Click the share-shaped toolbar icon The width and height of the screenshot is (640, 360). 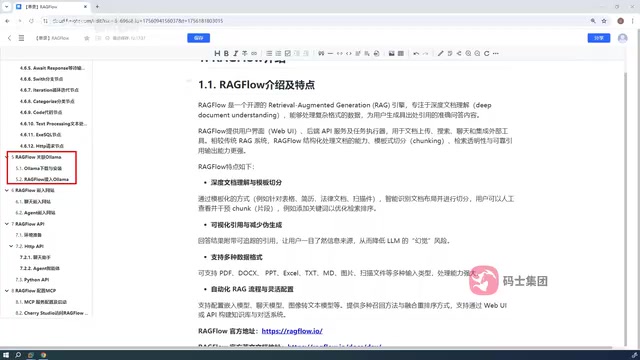[x=459, y=53]
